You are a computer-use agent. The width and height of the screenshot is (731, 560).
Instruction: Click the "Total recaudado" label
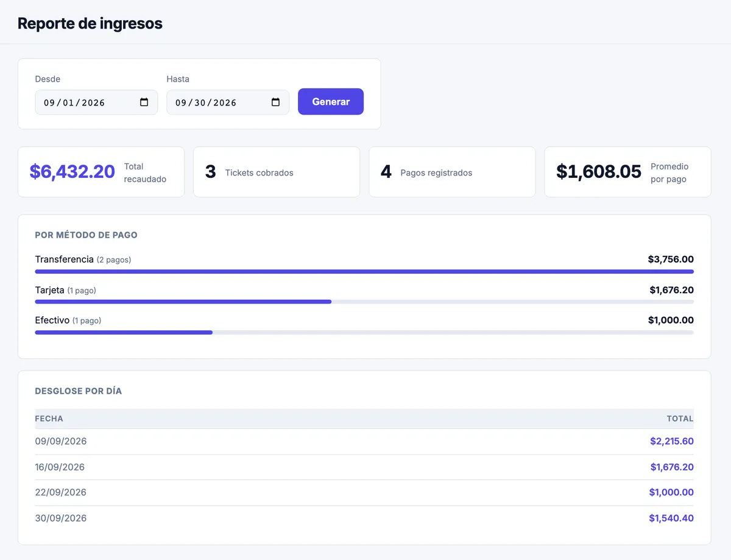click(145, 173)
